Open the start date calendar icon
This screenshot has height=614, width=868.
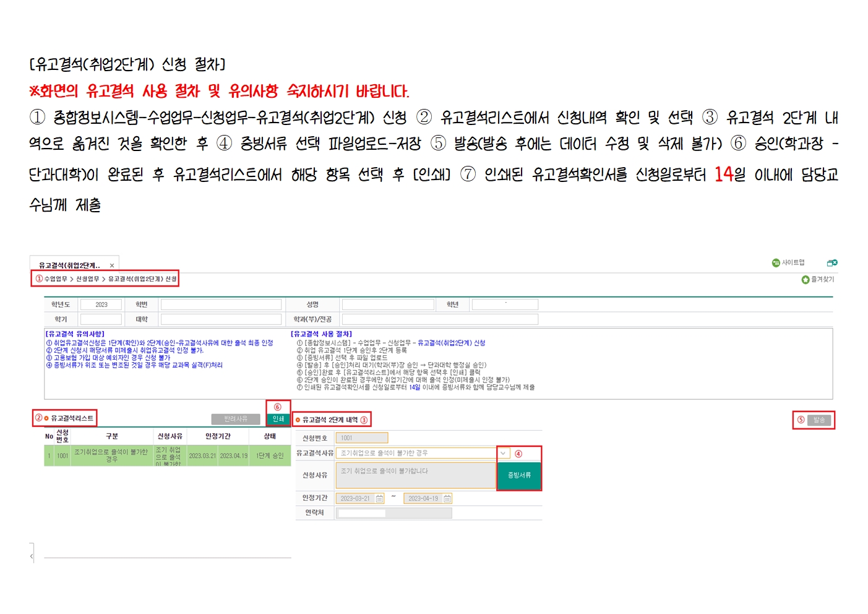[x=379, y=499]
